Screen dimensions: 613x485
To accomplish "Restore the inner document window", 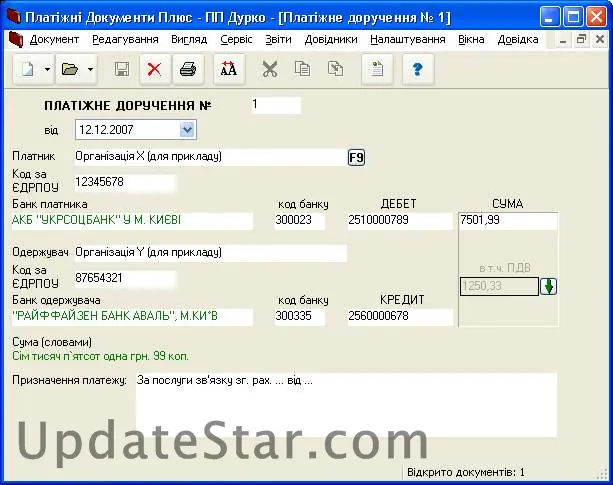I will (x=581, y=39).
